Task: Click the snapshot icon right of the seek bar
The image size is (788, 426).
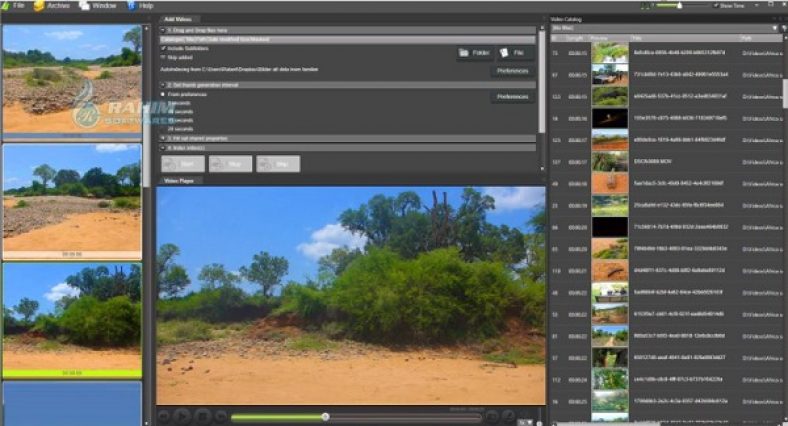Action: tap(492, 416)
